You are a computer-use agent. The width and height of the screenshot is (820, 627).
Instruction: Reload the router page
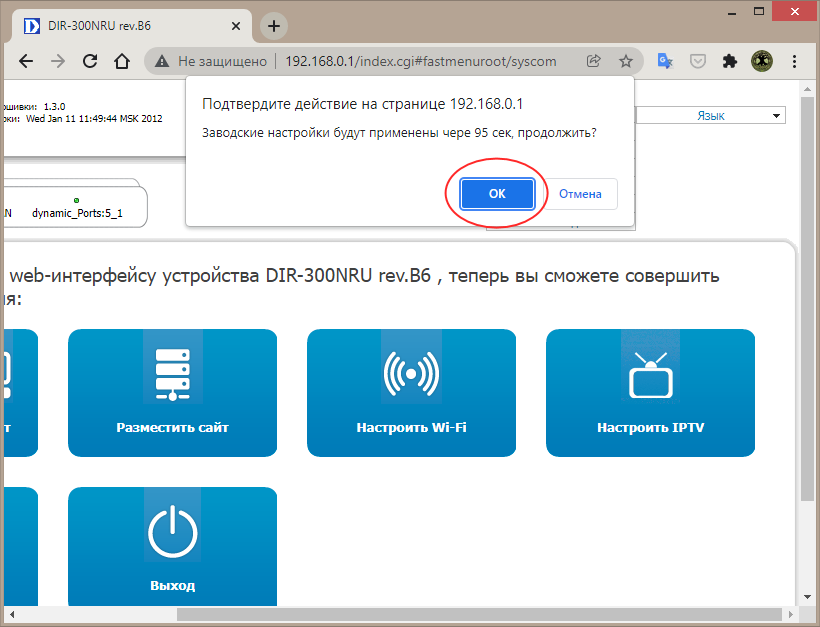90,61
